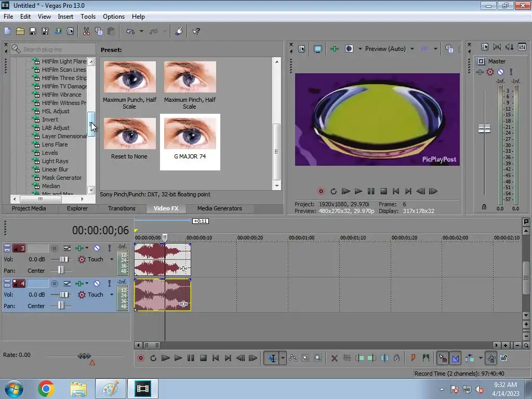Adjust track 4 pan slider
Viewport: 532px width, 399px height.
pyautogui.click(x=61, y=305)
